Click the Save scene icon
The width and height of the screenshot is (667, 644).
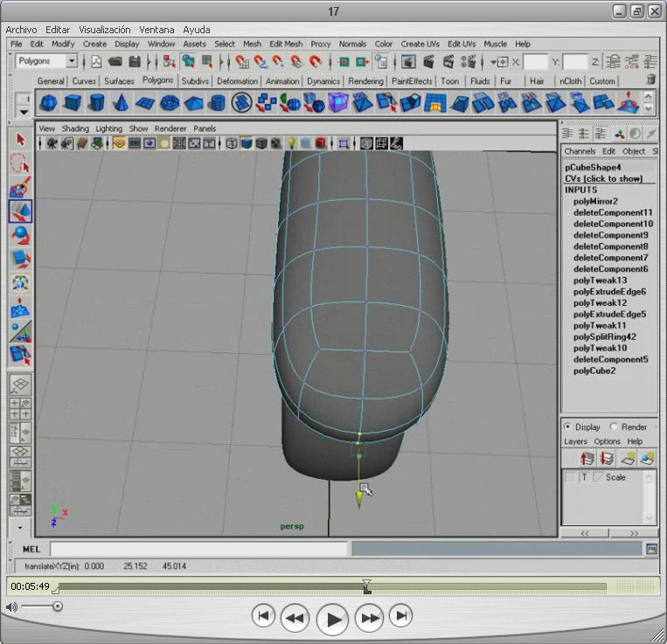tap(135, 62)
